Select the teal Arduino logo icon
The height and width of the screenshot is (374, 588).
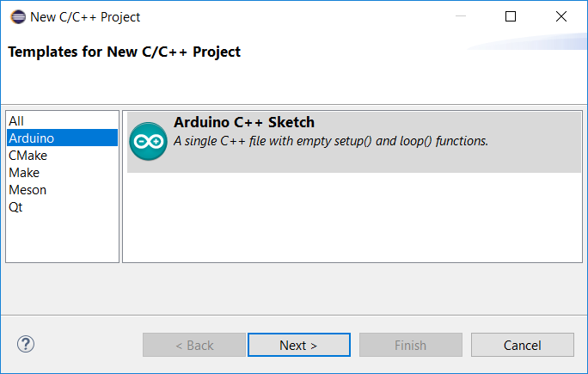(148, 141)
